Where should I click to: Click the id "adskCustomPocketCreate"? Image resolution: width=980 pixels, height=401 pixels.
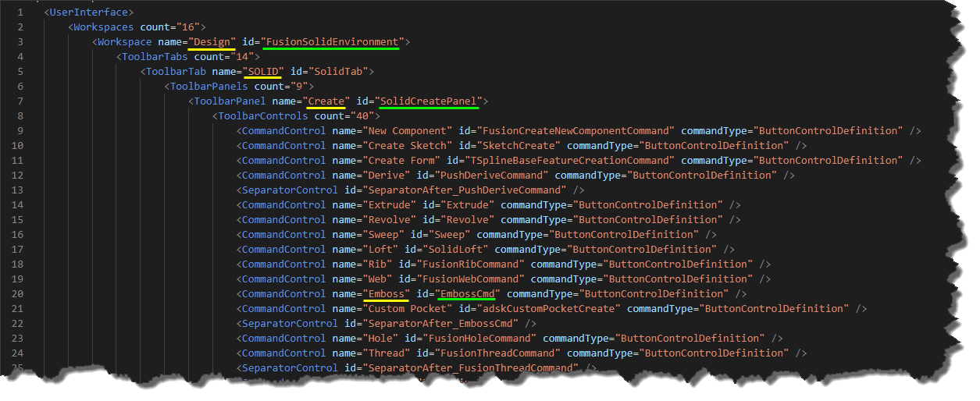coord(549,308)
